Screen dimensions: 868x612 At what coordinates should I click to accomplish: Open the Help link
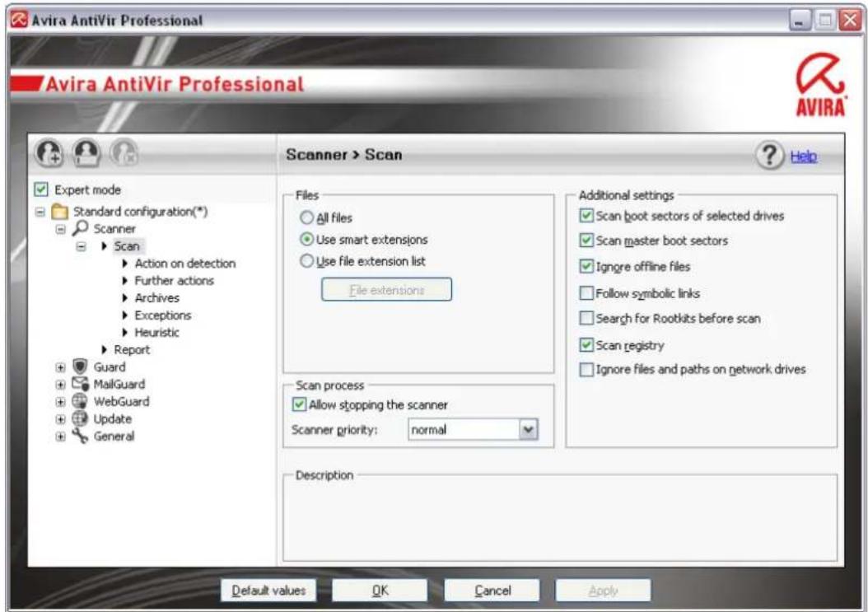(x=803, y=157)
